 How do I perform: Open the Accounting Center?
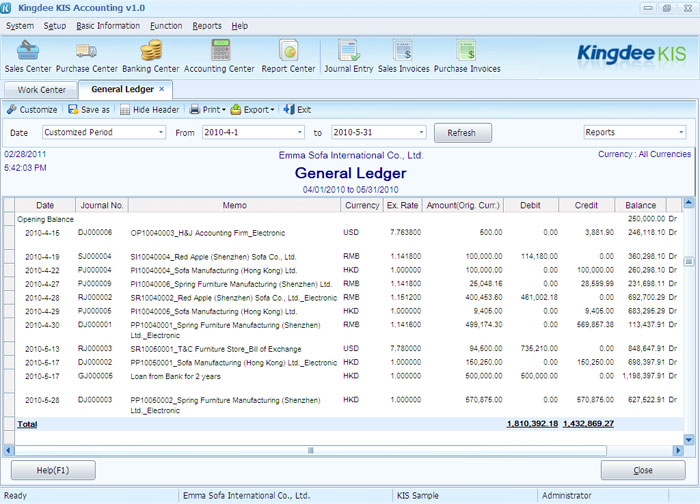[219, 57]
